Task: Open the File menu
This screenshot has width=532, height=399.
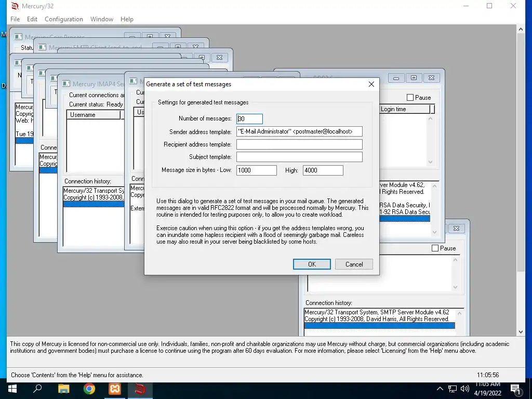Action: pos(15,19)
